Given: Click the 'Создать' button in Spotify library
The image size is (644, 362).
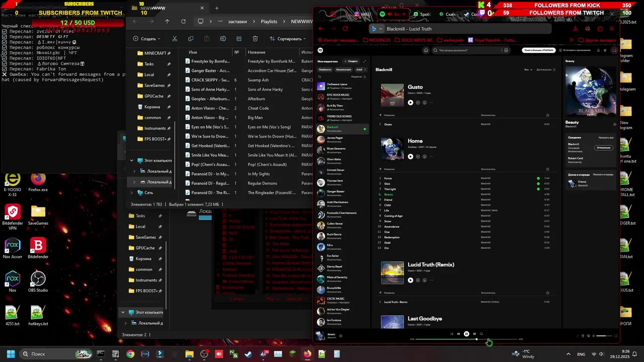Looking at the screenshot, I should click(x=351, y=61).
